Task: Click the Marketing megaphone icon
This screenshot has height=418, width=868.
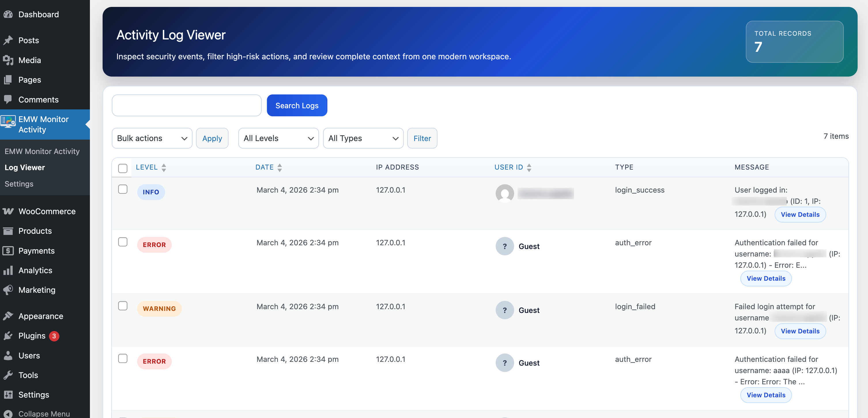Action: pyautogui.click(x=8, y=290)
